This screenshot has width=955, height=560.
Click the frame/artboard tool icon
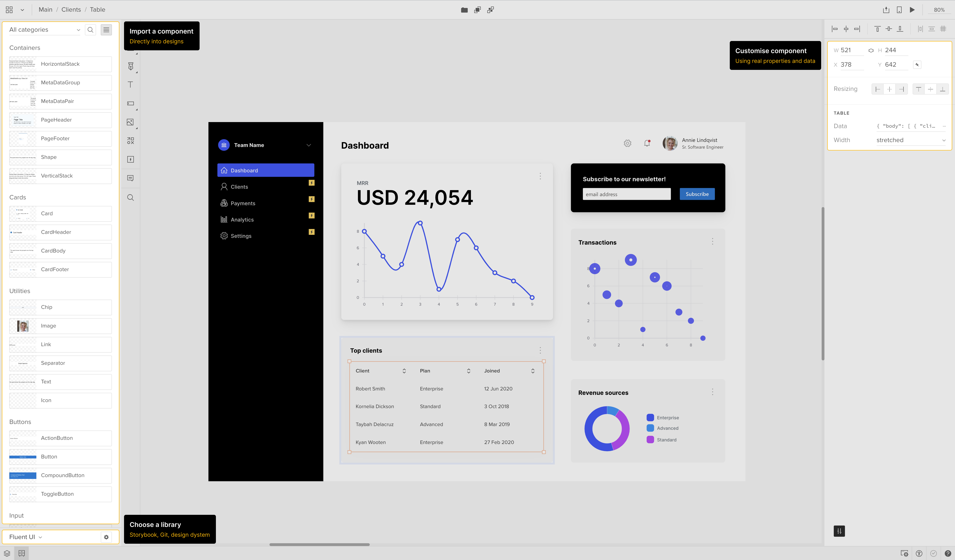[131, 103]
